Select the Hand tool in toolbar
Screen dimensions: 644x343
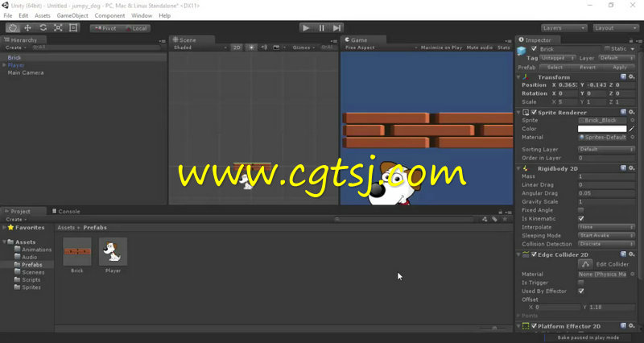tap(13, 28)
